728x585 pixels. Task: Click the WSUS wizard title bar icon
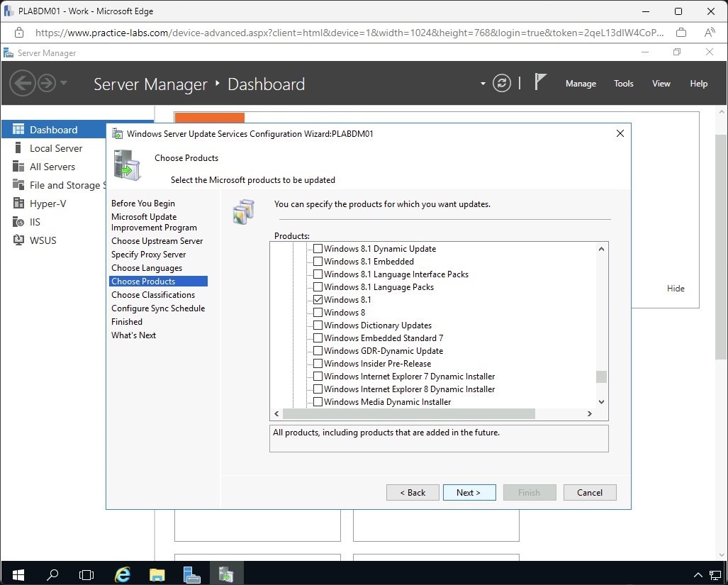pos(118,134)
